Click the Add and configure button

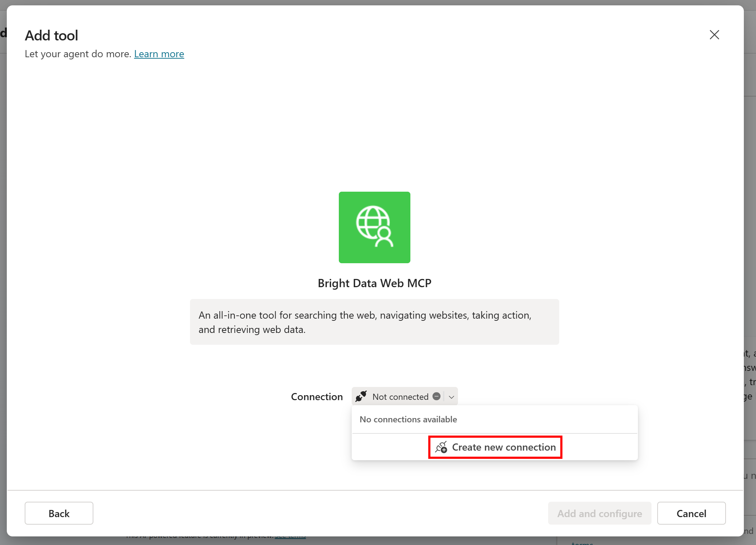[599, 513]
